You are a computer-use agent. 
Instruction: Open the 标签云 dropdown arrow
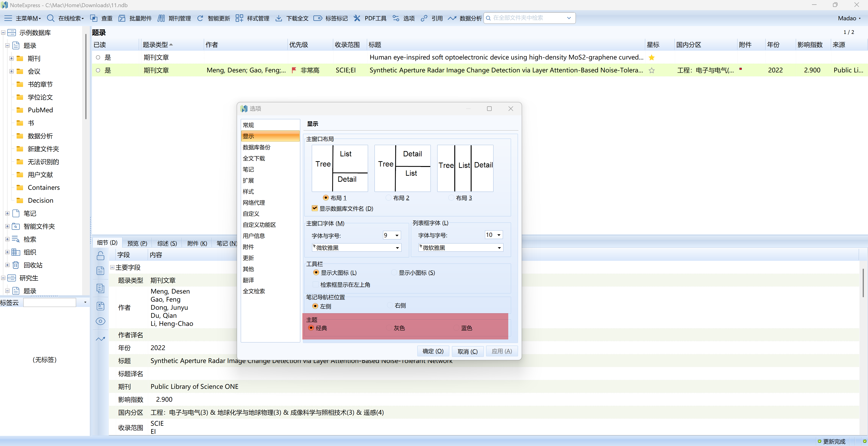(85, 302)
